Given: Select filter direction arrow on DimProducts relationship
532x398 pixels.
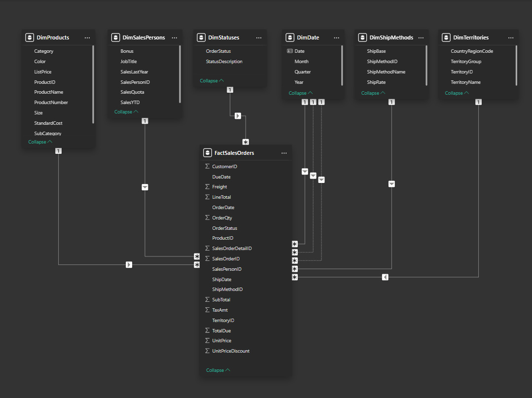Looking at the screenshot, I should (129, 265).
